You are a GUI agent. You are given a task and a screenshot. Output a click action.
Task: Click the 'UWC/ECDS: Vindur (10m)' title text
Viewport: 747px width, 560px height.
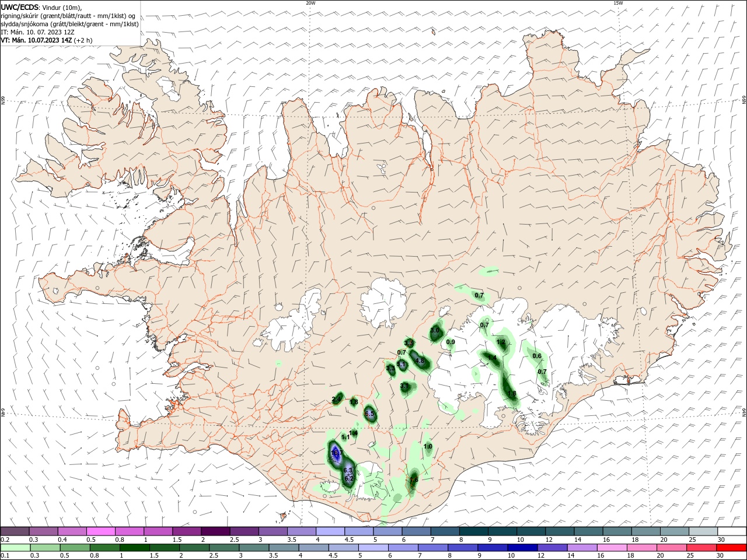point(41,7)
